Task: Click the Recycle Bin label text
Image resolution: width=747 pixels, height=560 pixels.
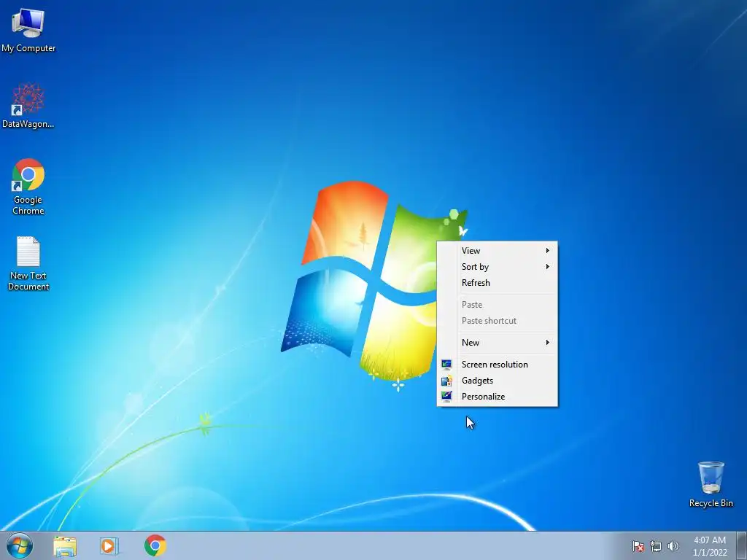Action: coord(711,503)
